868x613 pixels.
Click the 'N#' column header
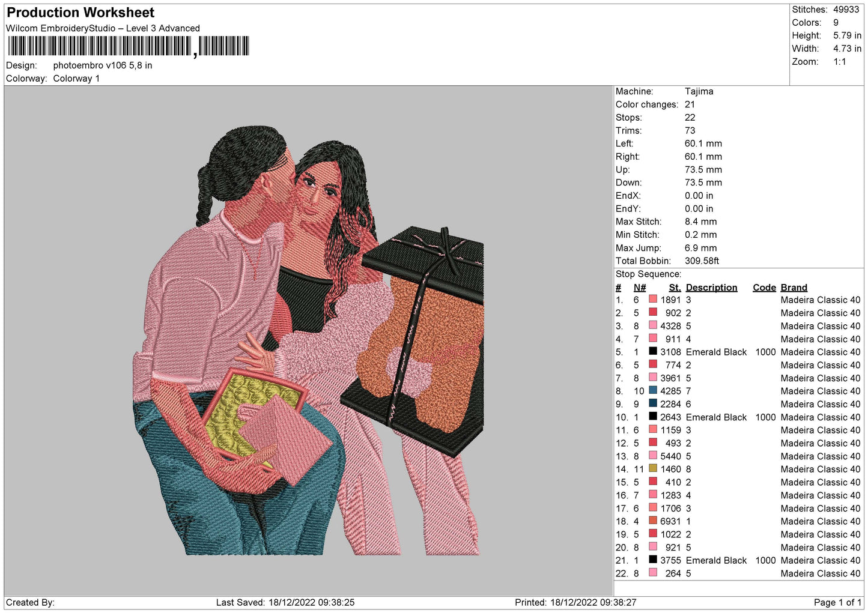pyautogui.click(x=640, y=288)
